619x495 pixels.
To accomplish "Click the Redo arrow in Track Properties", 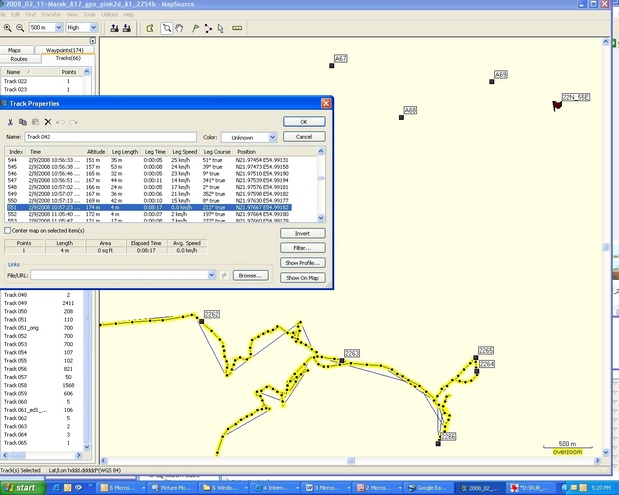I will [73, 122].
